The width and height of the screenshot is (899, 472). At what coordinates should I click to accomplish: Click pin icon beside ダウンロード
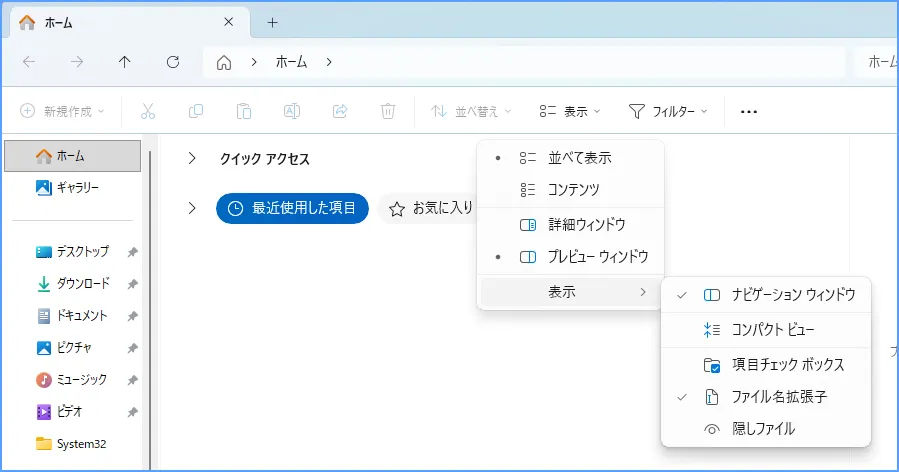[x=132, y=284]
